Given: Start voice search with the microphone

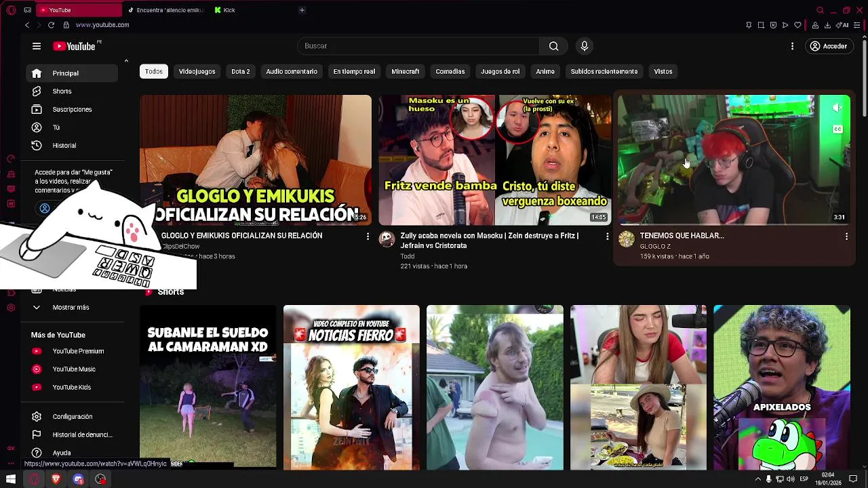Looking at the screenshot, I should click(585, 46).
